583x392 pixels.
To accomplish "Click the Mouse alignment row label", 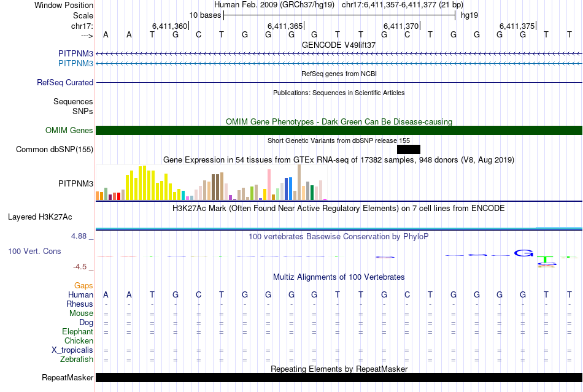I will [x=81, y=313].
